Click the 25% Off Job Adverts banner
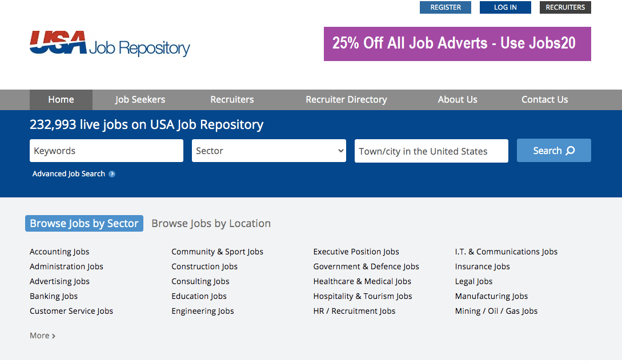 [x=457, y=44]
